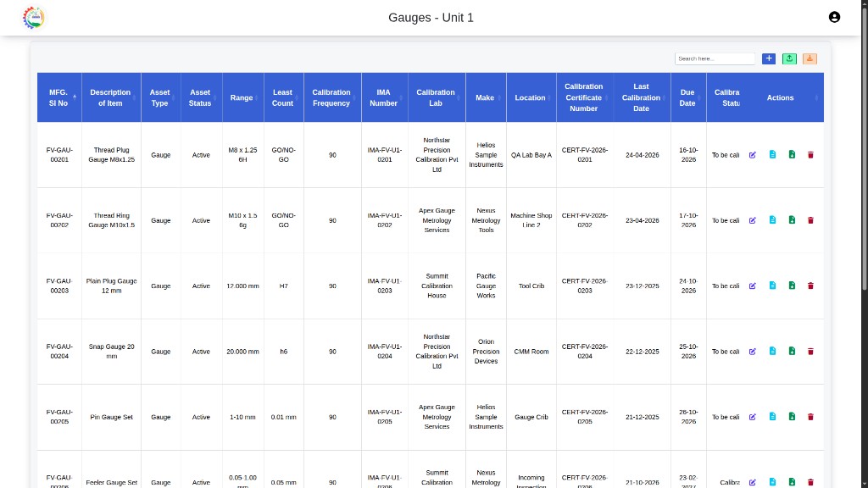Sort table by Calibration Frequency header
This screenshot has width=868, height=488.
click(x=332, y=97)
